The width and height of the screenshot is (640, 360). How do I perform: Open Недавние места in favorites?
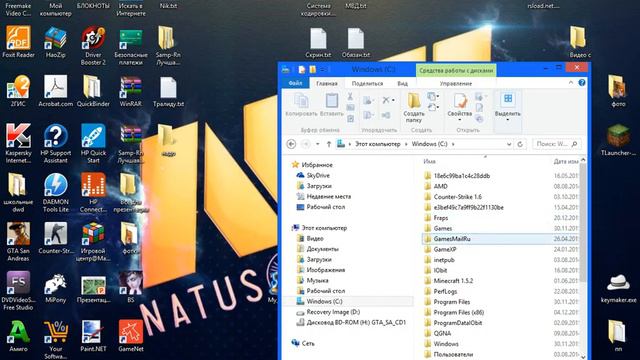323,196
